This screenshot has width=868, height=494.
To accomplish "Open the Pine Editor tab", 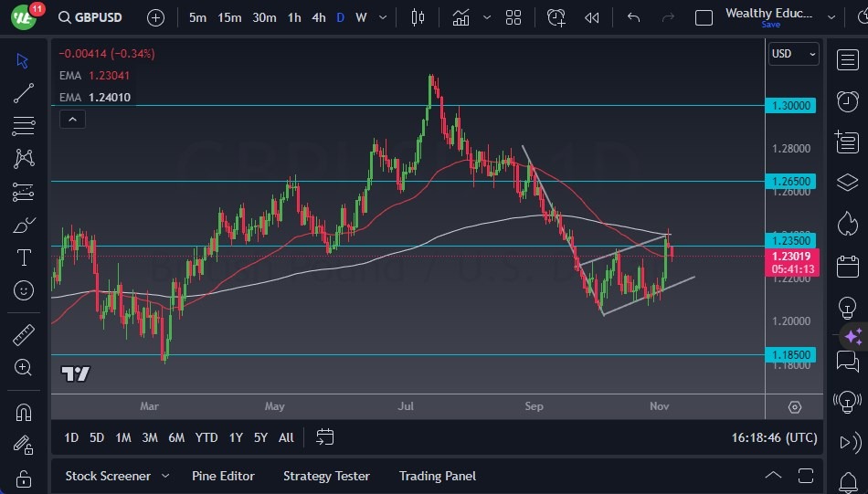I will (x=223, y=476).
